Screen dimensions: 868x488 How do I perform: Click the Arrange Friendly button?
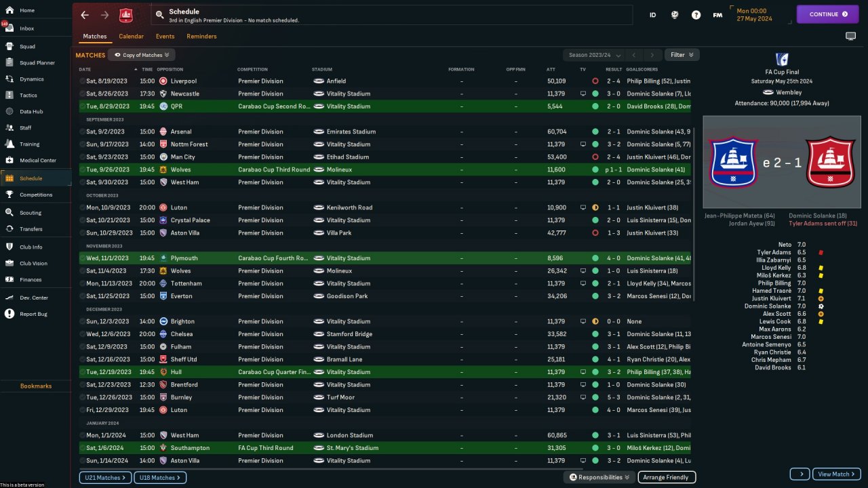[667, 477]
